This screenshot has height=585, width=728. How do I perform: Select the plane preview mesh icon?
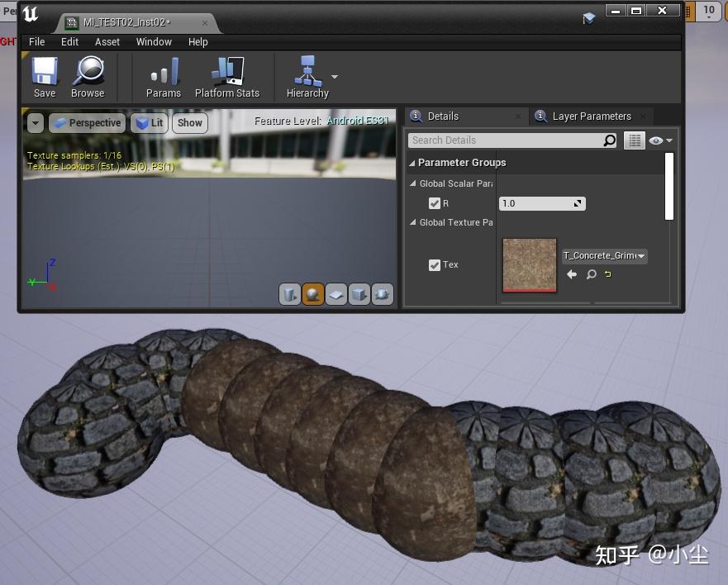tap(335, 294)
